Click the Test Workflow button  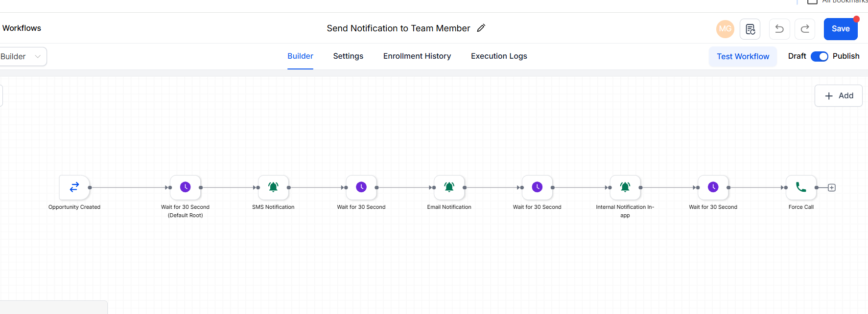click(x=743, y=57)
